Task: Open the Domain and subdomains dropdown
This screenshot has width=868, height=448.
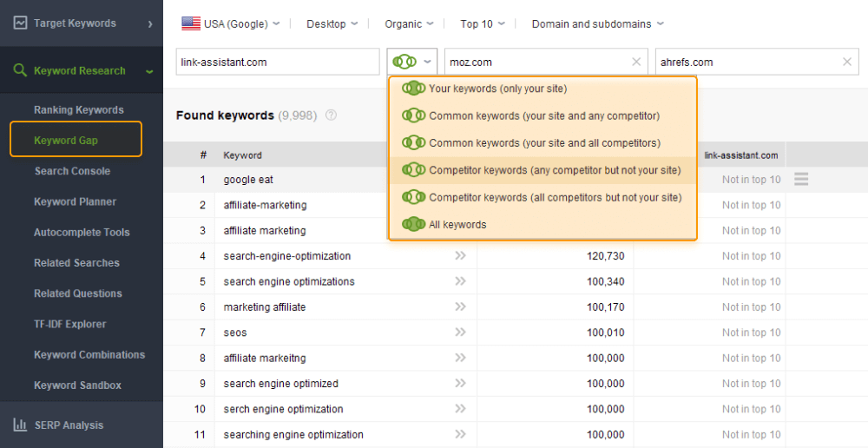Action: click(x=598, y=23)
